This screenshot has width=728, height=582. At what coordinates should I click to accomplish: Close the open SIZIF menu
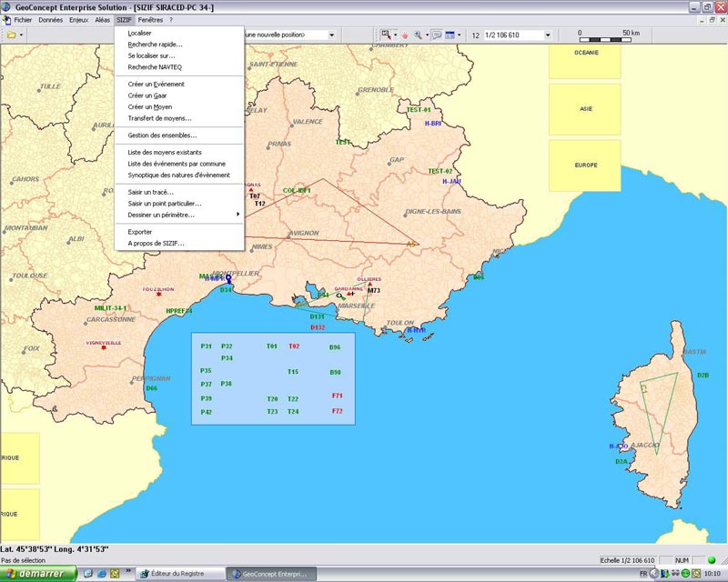coord(124,20)
